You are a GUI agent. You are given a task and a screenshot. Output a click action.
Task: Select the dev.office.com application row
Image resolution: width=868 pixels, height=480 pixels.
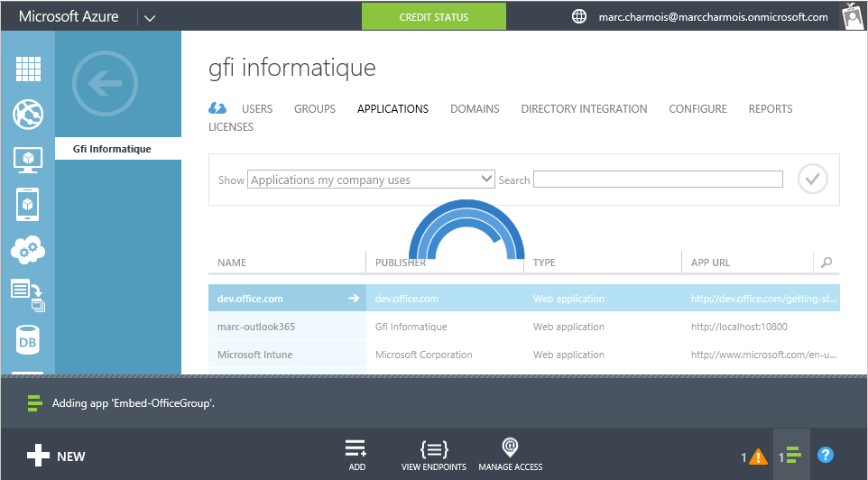tap(523, 299)
